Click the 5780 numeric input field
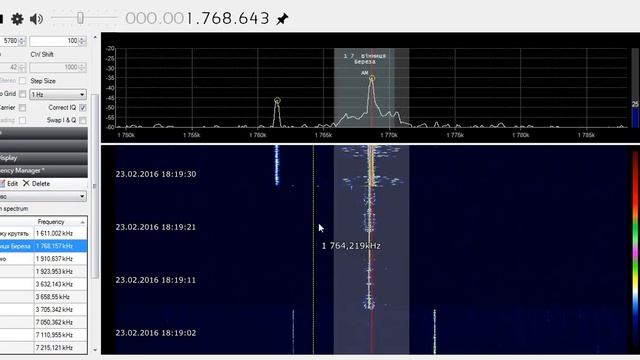Screen dimensions: 640x360 click(x=9, y=41)
